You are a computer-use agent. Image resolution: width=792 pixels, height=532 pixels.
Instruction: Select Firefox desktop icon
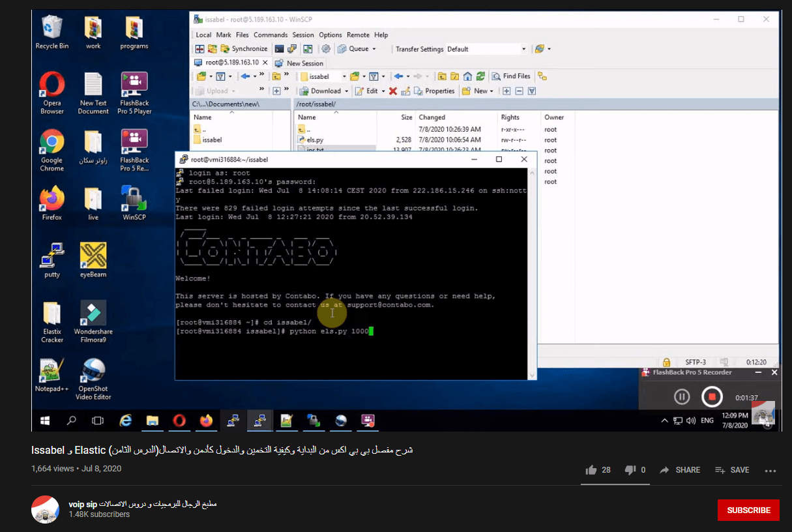[52, 203]
